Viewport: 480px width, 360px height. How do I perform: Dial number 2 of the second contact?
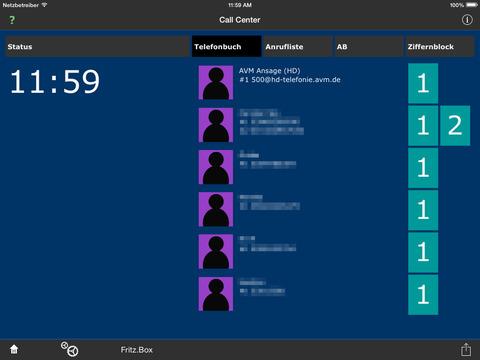pos(455,126)
